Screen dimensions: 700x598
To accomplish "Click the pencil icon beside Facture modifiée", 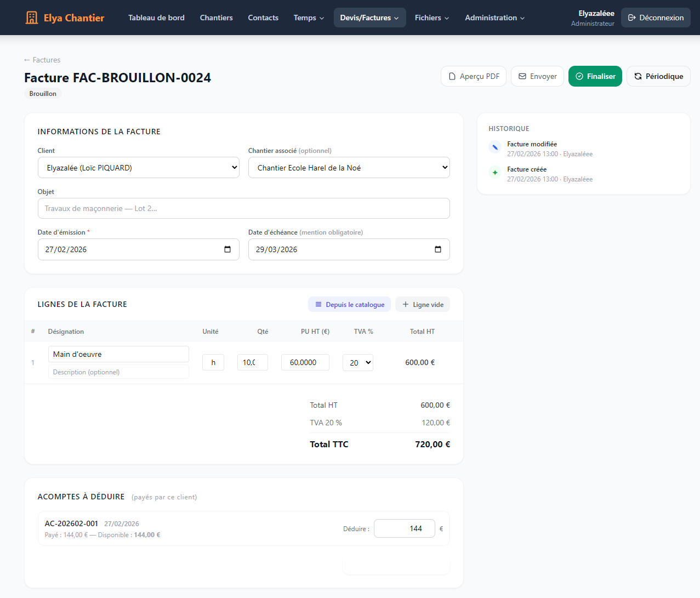I will click(495, 147).
